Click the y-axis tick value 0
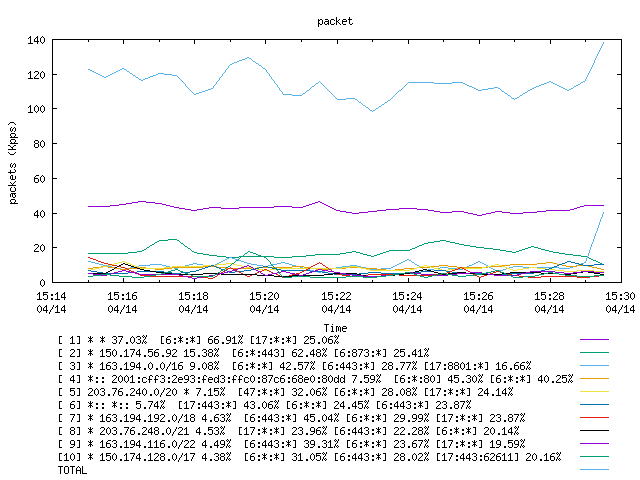640x480 pixels. pyautogui.click(x=42, y=282)
